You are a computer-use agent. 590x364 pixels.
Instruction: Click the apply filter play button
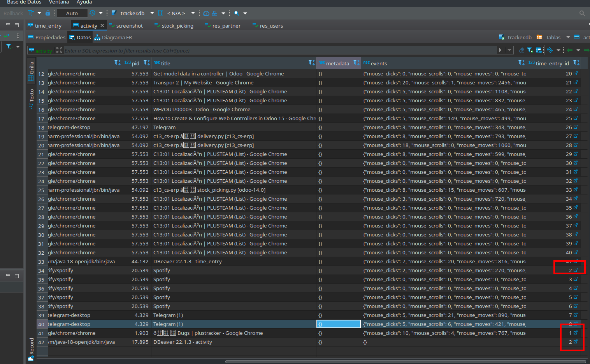[x=500, y=50]
